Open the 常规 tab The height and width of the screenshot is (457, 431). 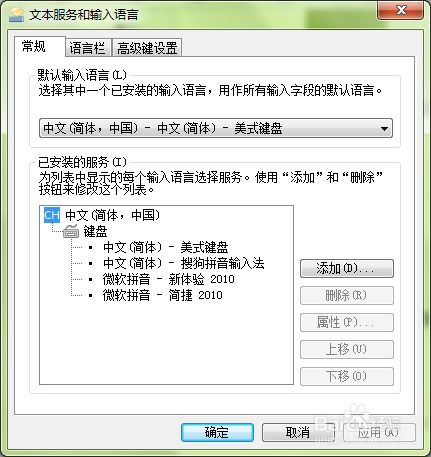33,46
